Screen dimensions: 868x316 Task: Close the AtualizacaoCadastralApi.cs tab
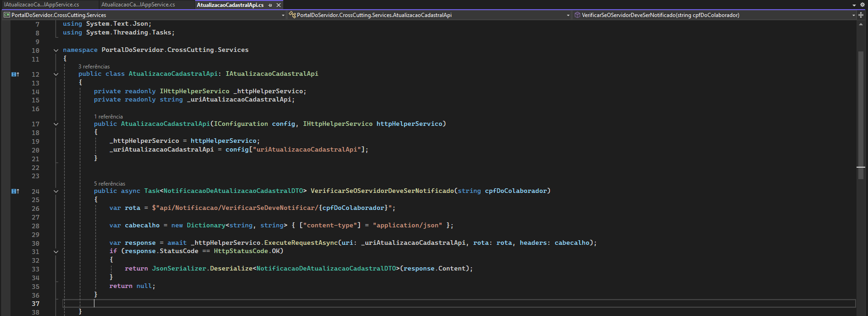pyautogui.click(x=279, y=5)
